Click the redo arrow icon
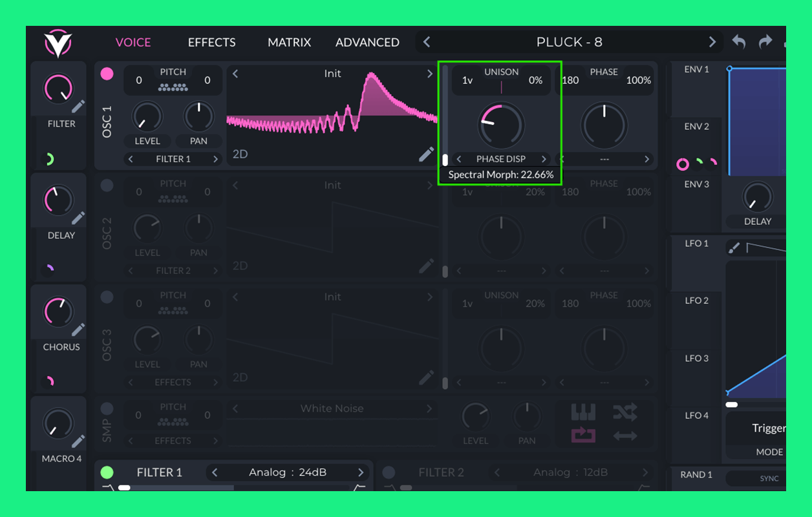 765,42
